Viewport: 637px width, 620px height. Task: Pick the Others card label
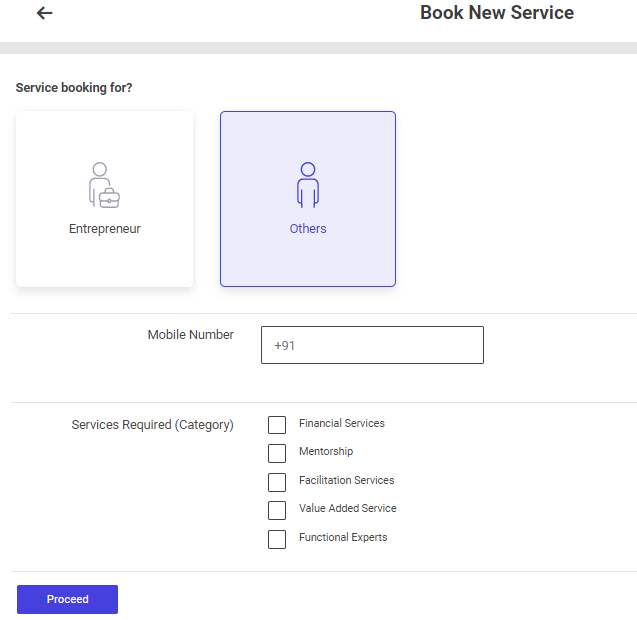(x=308, y=229)
